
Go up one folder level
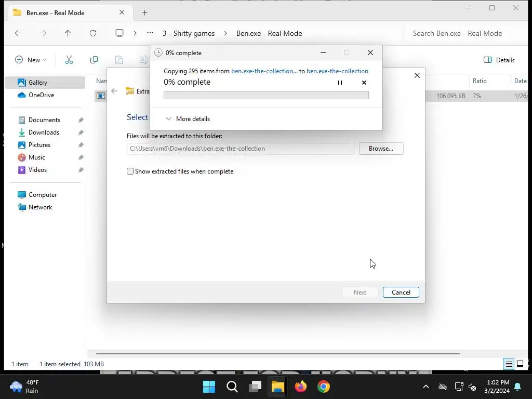click(x=68, y=33)
